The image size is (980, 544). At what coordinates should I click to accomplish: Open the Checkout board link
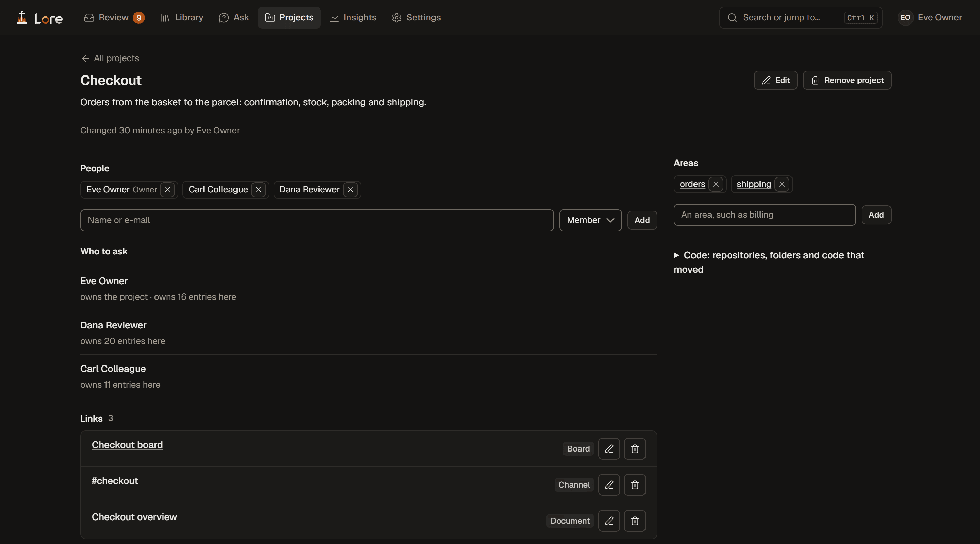[x=128, y=445]
